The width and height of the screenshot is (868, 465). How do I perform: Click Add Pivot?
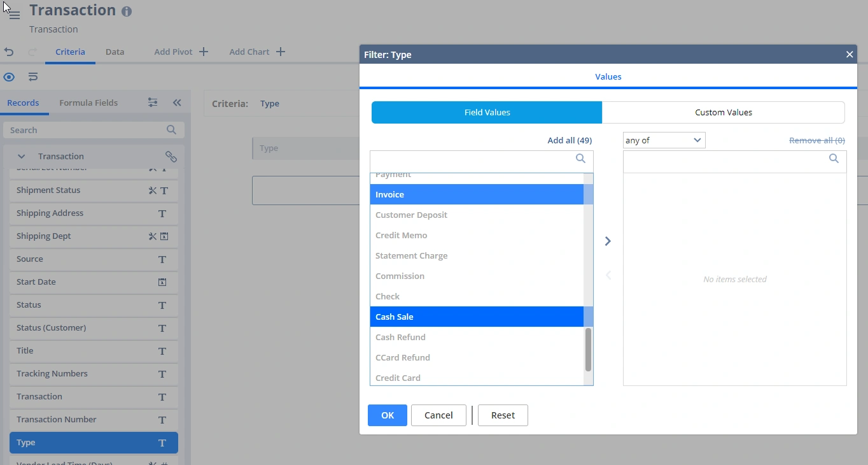[x=181, y=52]
